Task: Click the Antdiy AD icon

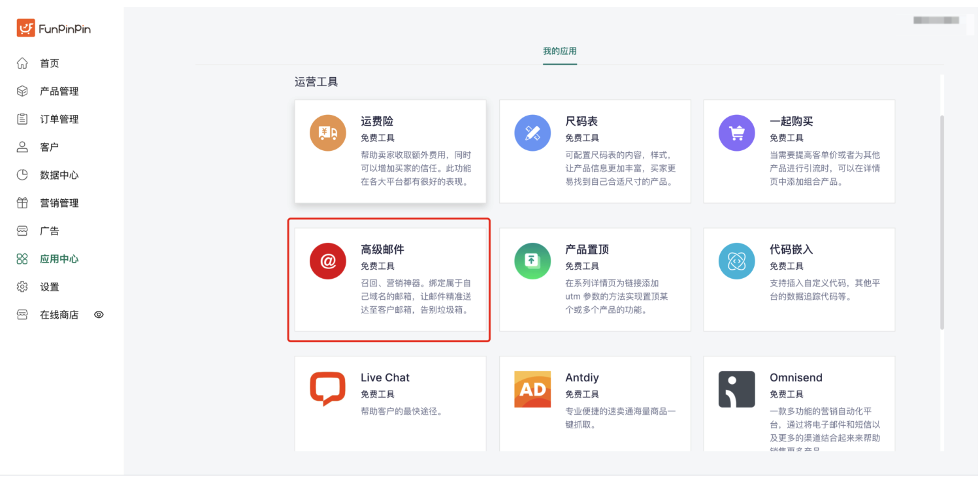Action: (532, 389)
